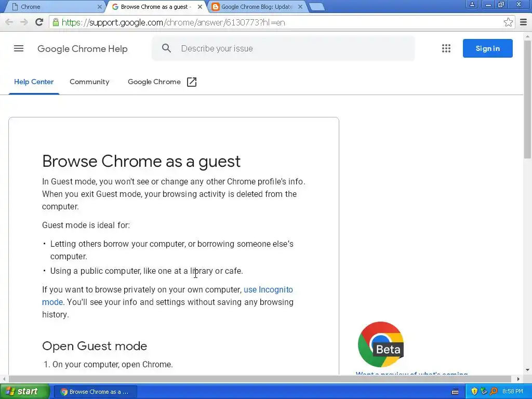The width and height of the screenshot is (532, 399).
Task: Select the Help Center tab
Action: coord(34,82)
